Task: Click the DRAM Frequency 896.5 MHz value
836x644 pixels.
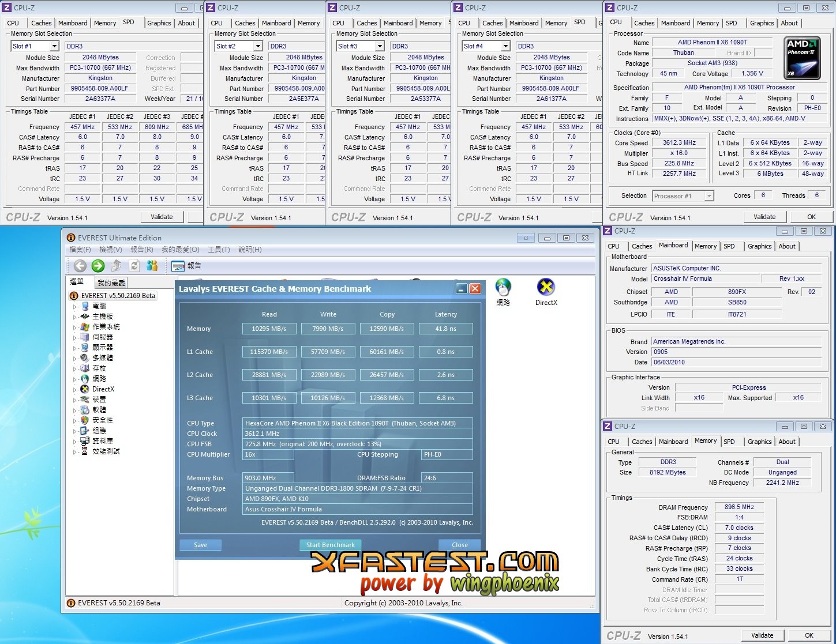Action: [739, 507]
